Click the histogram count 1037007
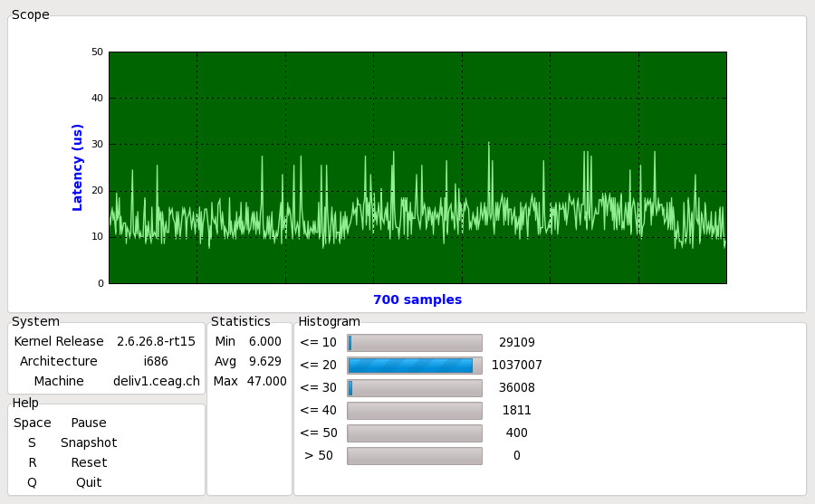 click(517, 366)
